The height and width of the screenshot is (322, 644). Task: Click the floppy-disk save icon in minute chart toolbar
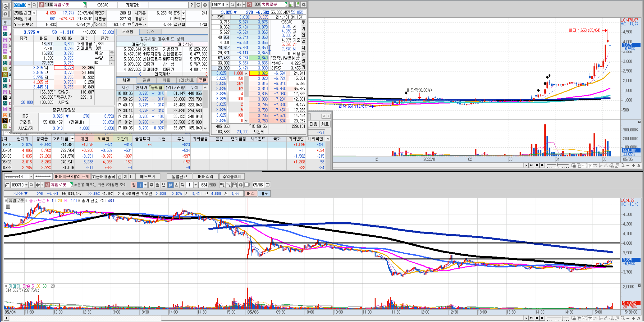(x=234, y=185)
